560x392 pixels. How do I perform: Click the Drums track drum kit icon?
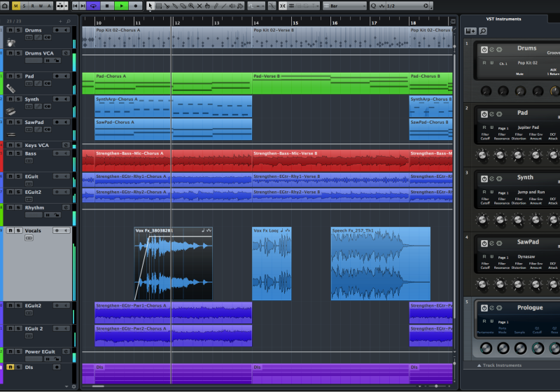pos(11,43)
